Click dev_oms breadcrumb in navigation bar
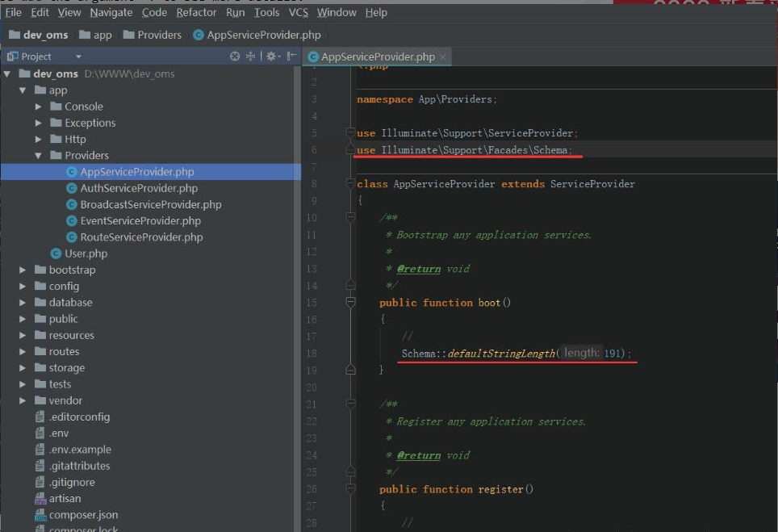778x532 pixels. pyautogui.click(x=39, y=35)
